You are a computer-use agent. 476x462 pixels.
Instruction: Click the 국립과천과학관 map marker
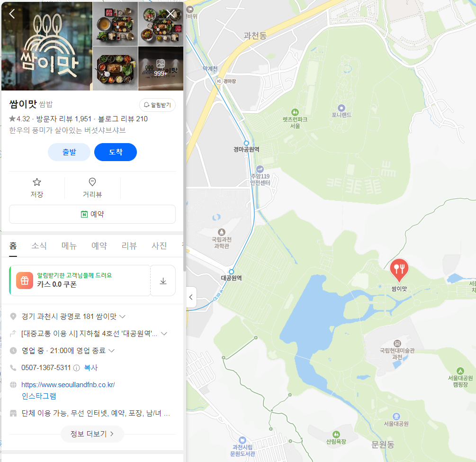[x=222, y=232]
